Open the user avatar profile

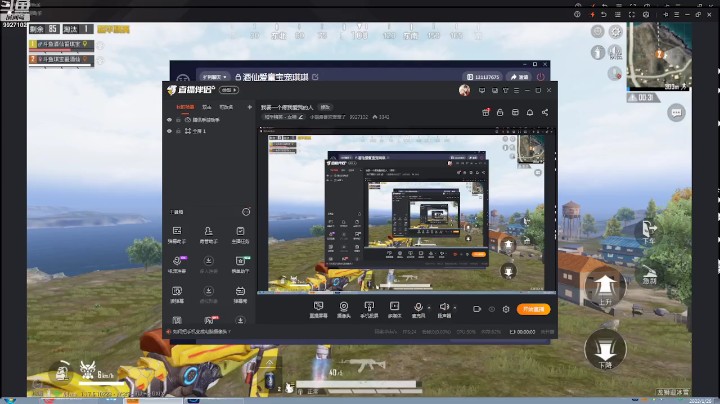[464, 90]
